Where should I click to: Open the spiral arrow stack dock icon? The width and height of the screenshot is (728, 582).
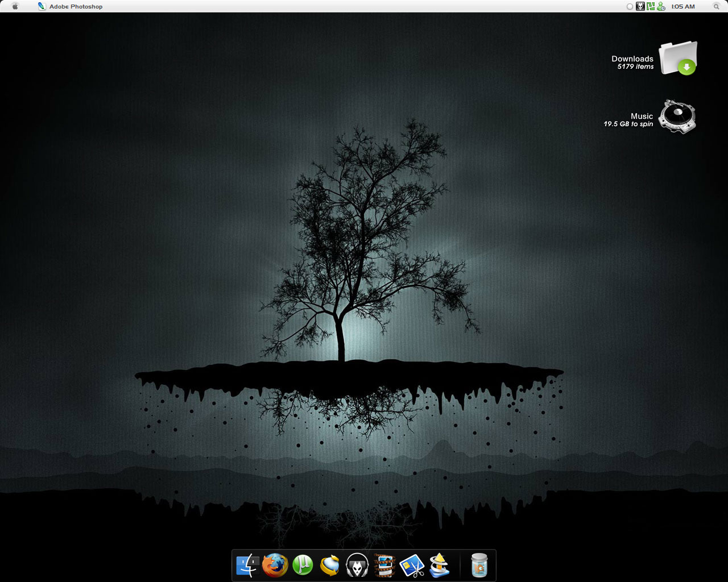coord(439,566)
